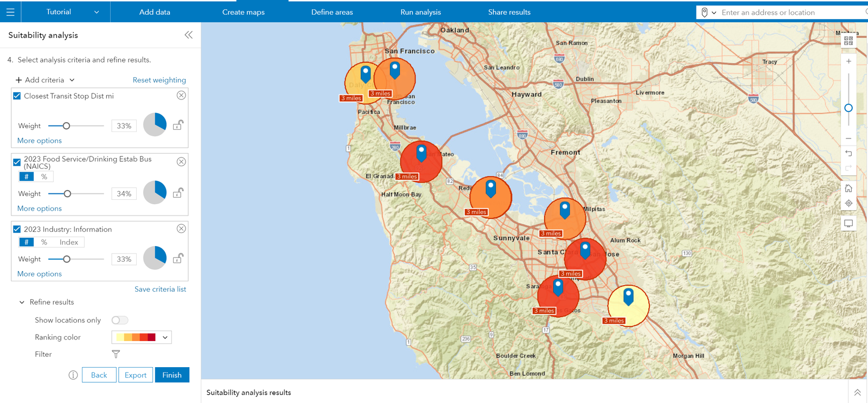Viewport: 868px width, 403px height.
Task: Click the Food Service weight slider handle
Action: [67, 194]
